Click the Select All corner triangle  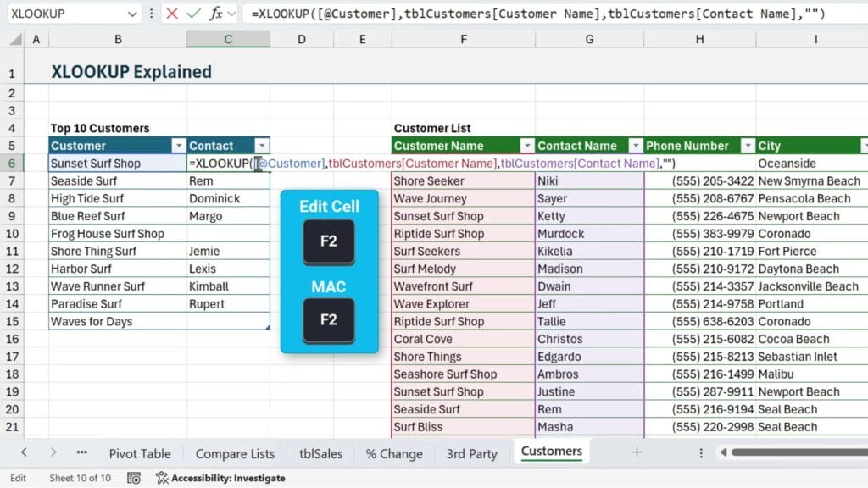(12, 39)
